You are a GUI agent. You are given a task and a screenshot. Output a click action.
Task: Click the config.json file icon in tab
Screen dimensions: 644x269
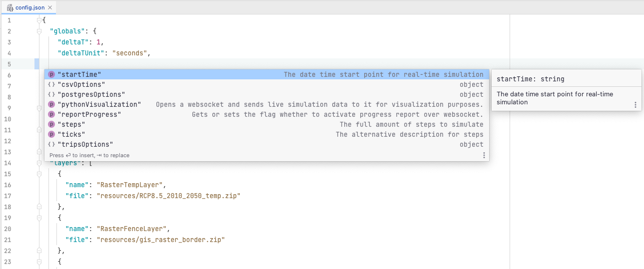pyautogui.click(x=10, y=7)
